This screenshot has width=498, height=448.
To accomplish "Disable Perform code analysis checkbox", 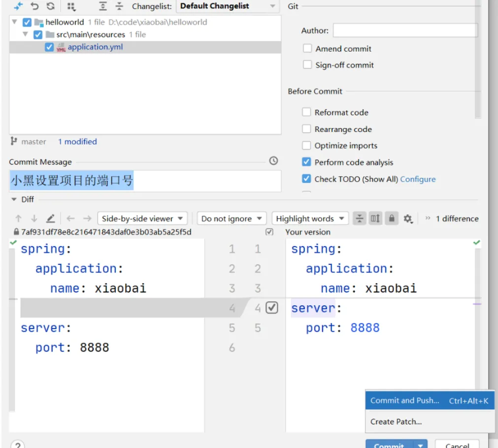I will [x=306, y=162].
